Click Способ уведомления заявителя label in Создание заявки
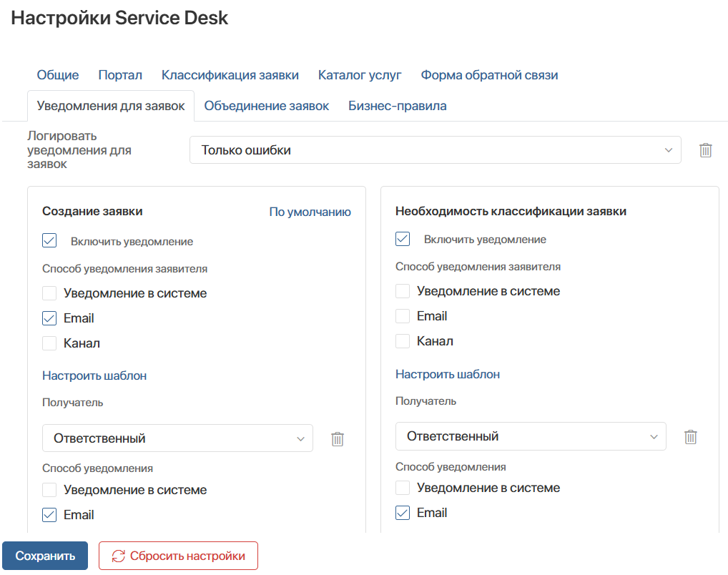This screenshot has height=575, width=728. point(125,268)
